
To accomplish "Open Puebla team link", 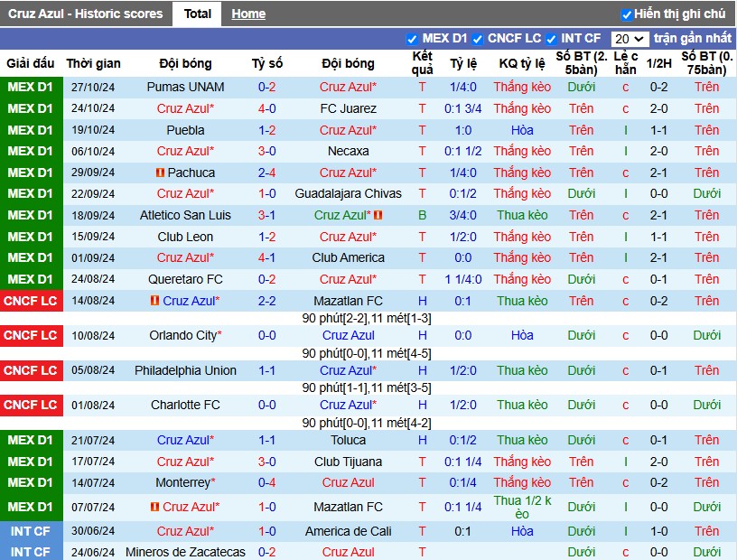I will pyautogui.click(x=185, y=130).
